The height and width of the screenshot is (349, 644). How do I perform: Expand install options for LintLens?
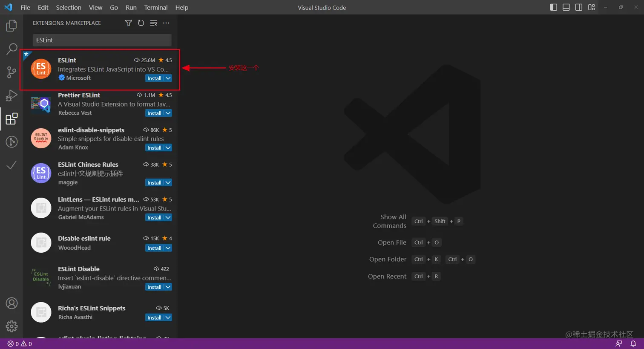point(168,218)
